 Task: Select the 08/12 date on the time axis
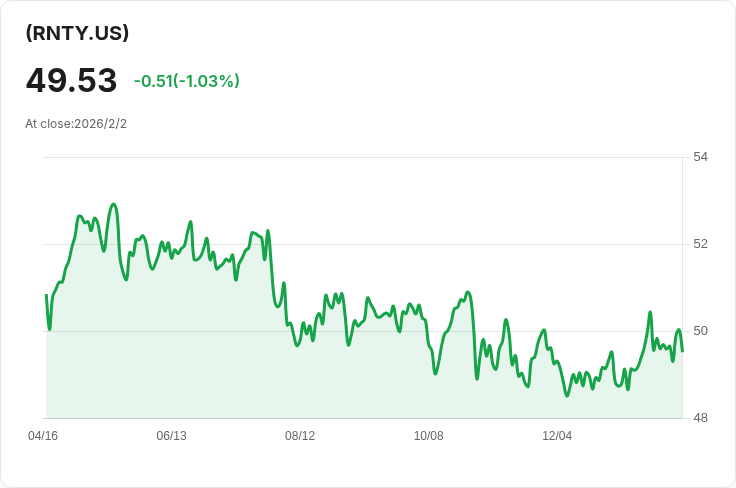point(300,436)
